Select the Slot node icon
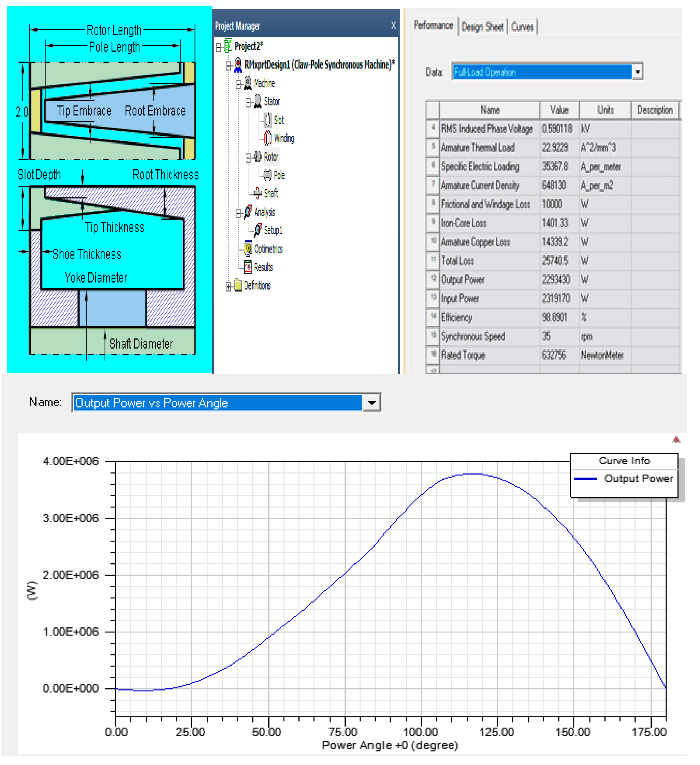 [x=268, y=120]
